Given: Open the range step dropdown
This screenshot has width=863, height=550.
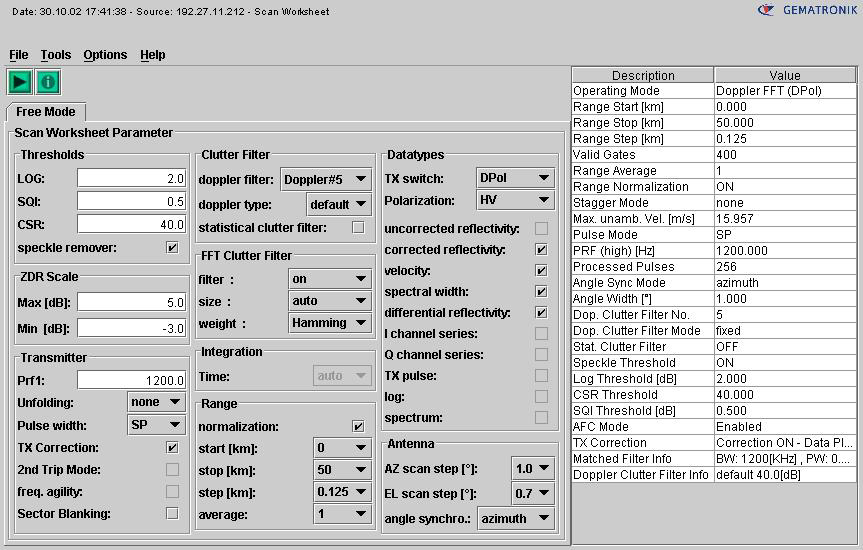Looking at the screenshot, I should pos(342,492).
